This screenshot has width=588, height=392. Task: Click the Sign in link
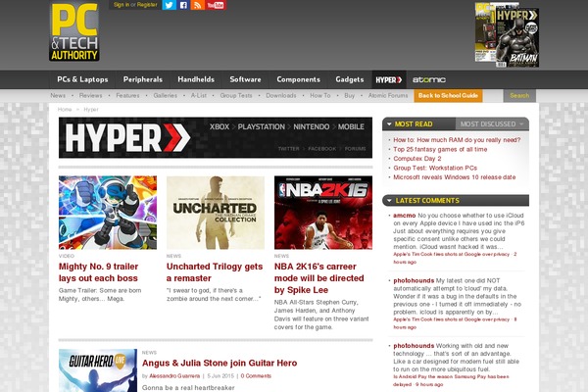point(122,5)
